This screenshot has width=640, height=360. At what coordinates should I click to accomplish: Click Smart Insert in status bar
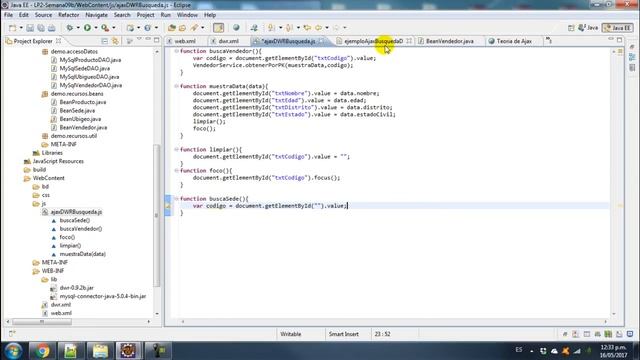344,334
